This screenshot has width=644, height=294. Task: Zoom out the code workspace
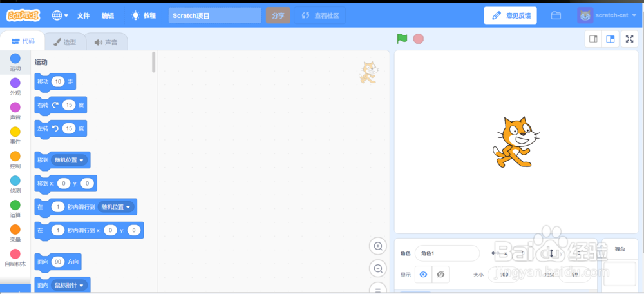point(378,269)
